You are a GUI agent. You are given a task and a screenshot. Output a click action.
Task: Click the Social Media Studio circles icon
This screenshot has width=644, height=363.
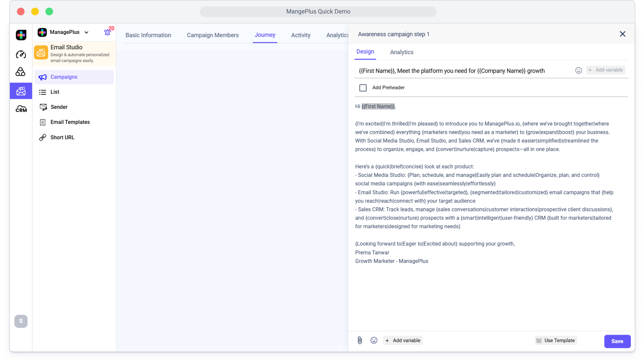(20, 72)
